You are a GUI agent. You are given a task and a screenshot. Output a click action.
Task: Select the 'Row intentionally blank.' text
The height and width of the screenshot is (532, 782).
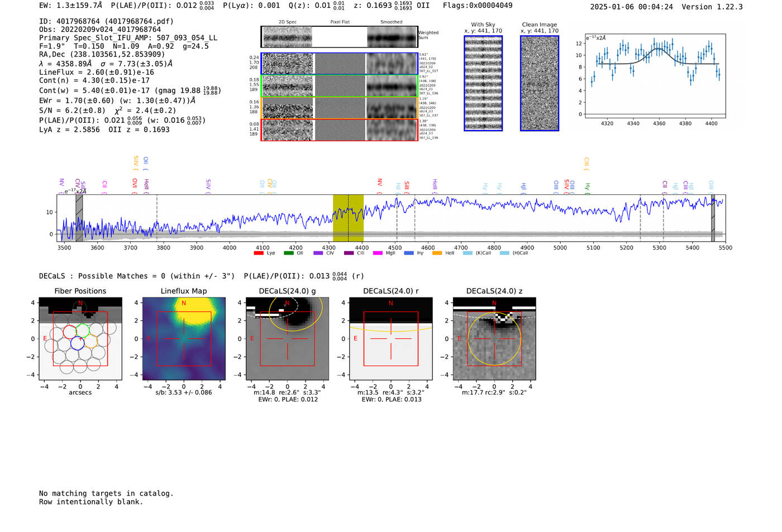(x=91, y=502)
